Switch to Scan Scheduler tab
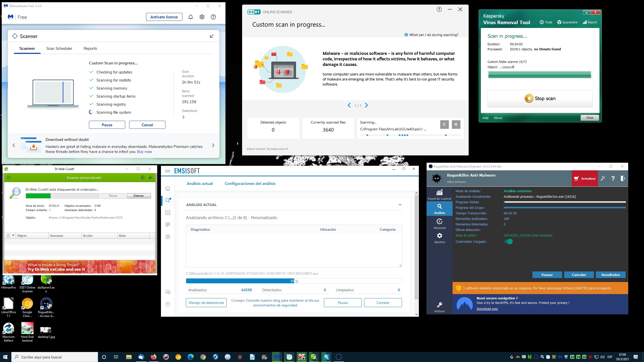The width and height of the screenshot is (644, 362). [59, 49]
